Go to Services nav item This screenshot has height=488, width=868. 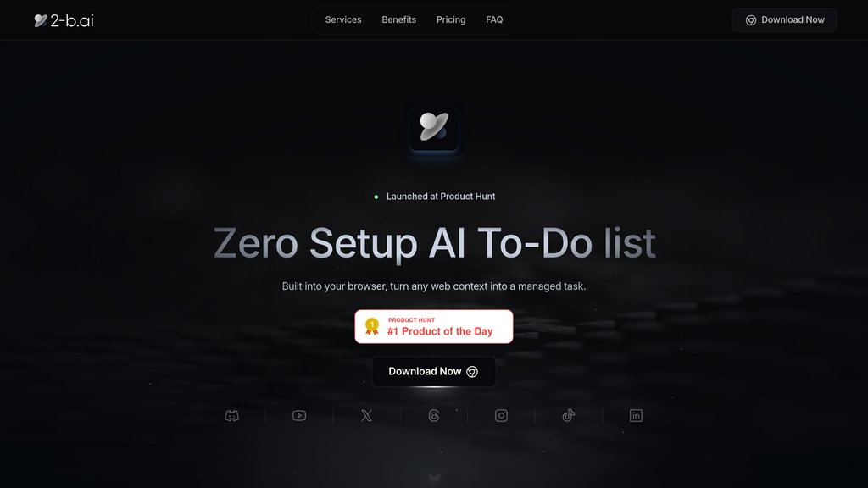pyautogui.click(x=343, y=20)
